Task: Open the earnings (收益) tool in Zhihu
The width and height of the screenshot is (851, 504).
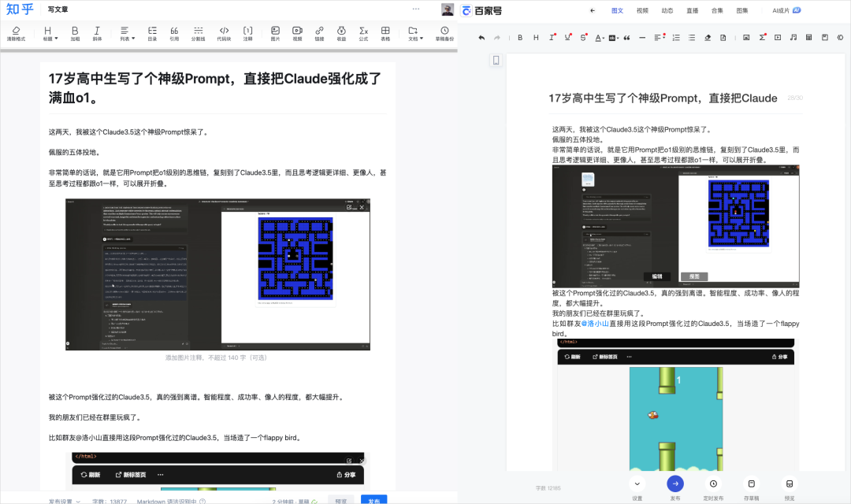Action: coord(341,33)
